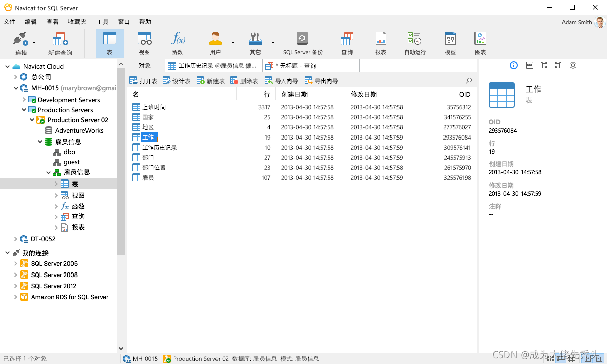The width and height of the screenshot is (607, 364).
Task: Select the dbo schema in tree
Action: click(x=64, y=152)
